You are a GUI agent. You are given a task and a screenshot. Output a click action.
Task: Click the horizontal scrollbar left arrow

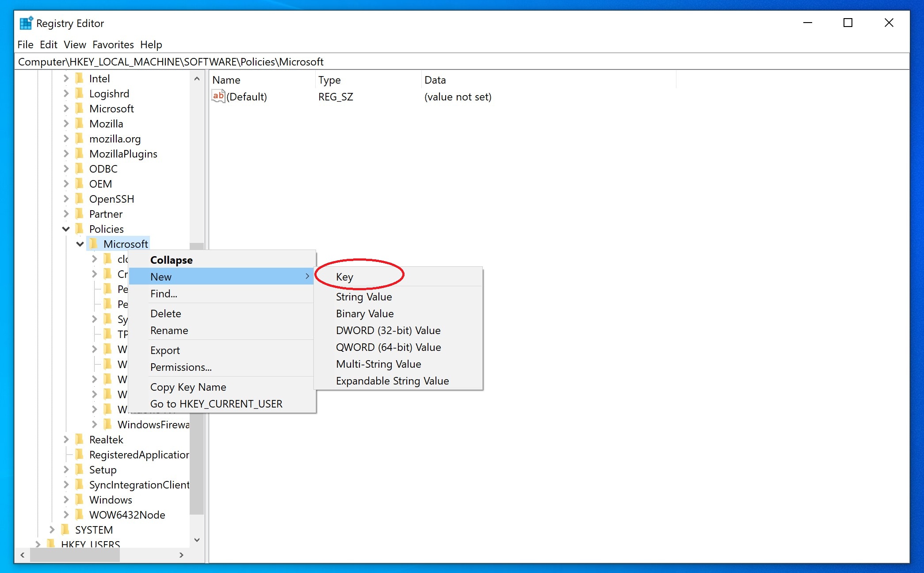[23, 555]
